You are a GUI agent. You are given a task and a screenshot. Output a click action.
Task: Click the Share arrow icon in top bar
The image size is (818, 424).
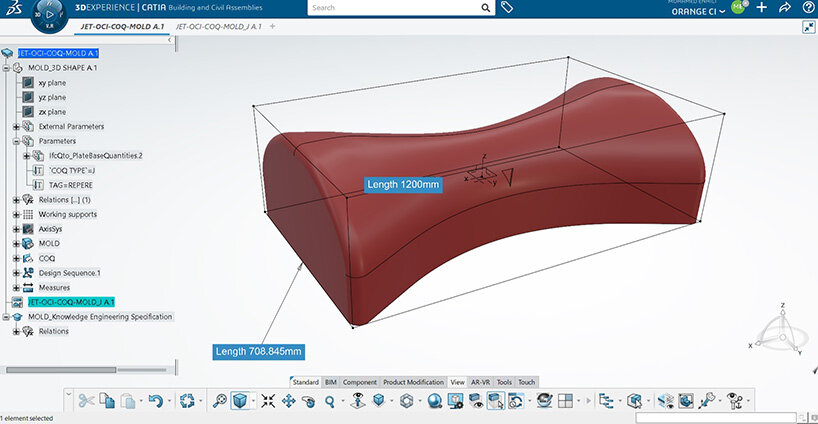point(783,7)
